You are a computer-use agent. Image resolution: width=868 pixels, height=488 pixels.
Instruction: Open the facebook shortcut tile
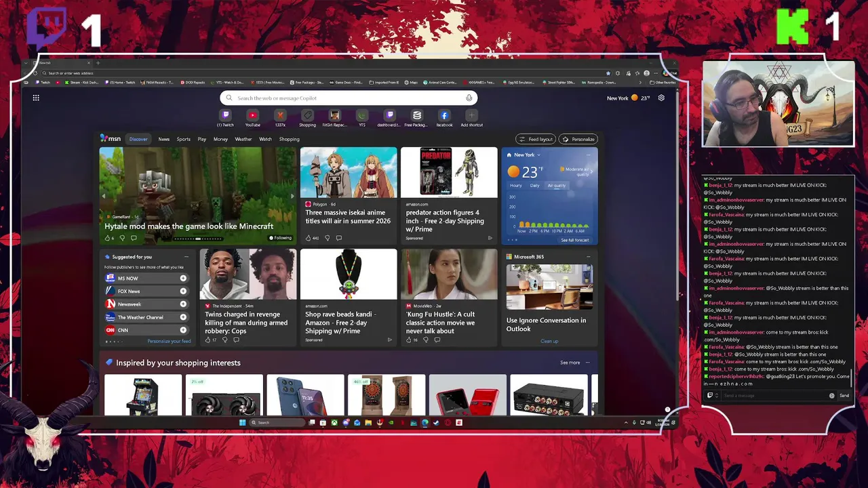click(x=444, y=118)
